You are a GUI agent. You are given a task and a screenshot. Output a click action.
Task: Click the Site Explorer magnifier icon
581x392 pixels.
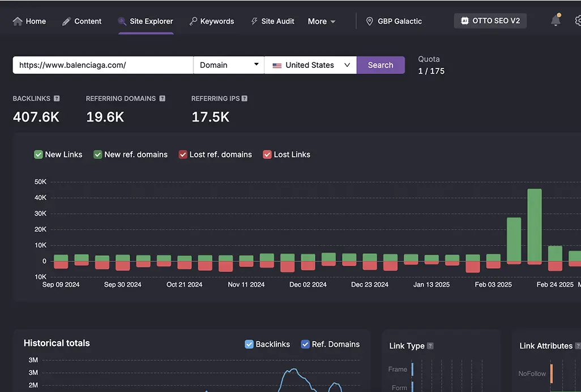click(122, 21)
